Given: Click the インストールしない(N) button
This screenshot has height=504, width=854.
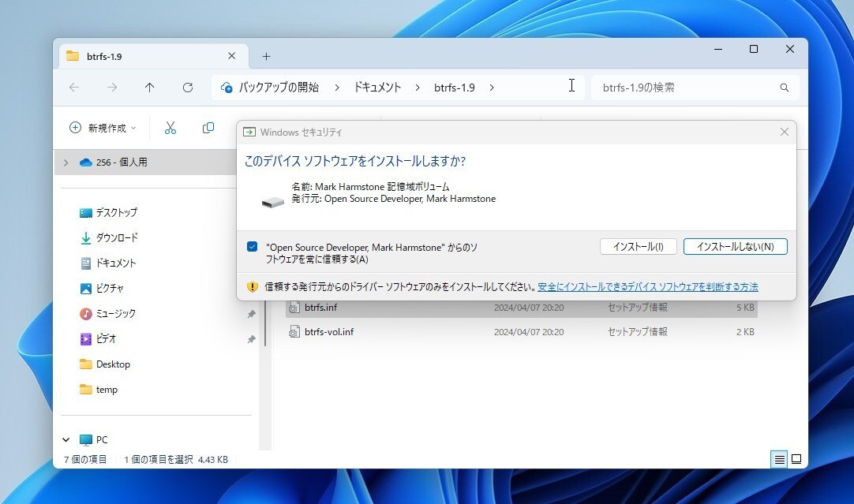Looking at the screenshot, I should coord(735,245).
